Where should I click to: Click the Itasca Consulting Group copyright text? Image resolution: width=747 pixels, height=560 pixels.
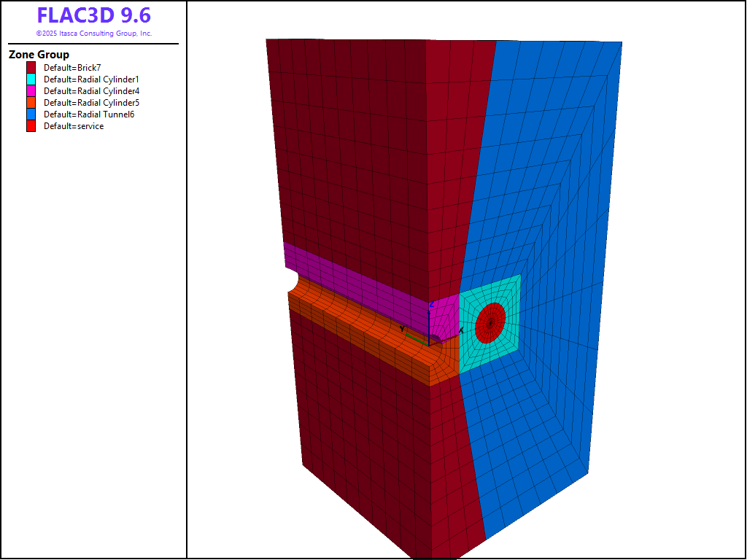click(x=93, y=34)
